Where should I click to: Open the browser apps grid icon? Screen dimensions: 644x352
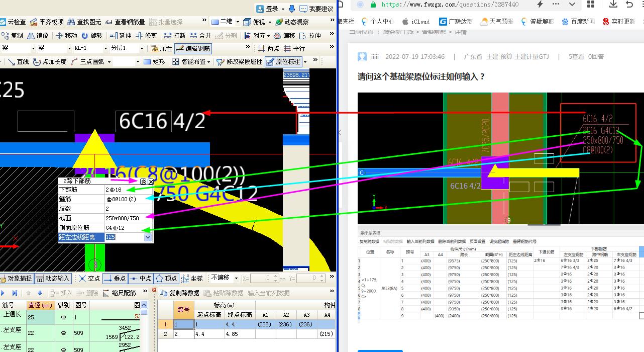coord(591,4)
